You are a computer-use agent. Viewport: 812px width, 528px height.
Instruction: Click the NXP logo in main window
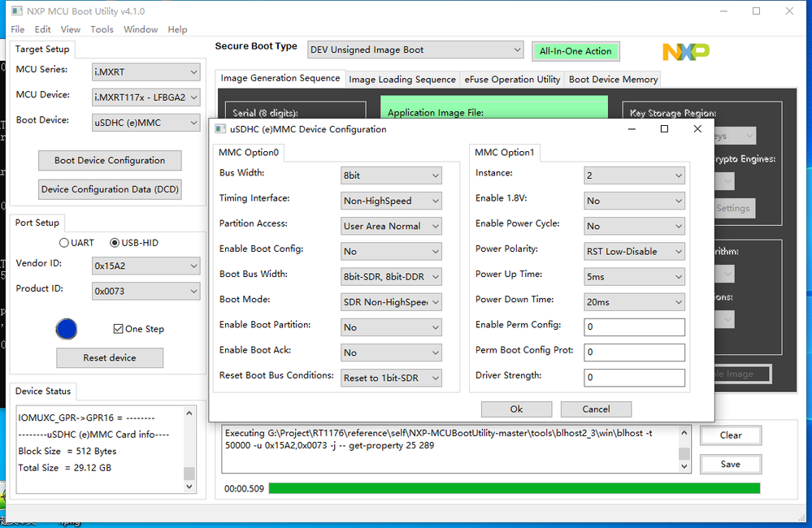coord(686,52)
